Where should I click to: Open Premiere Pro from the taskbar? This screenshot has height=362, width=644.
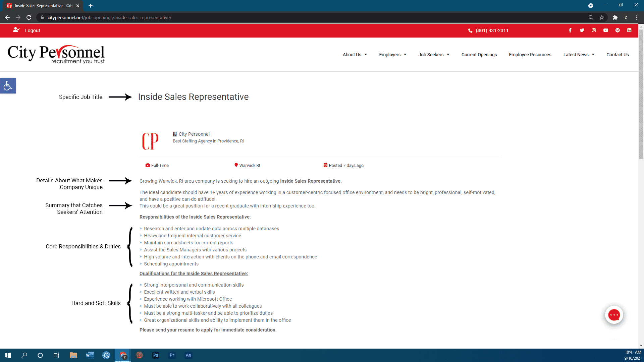coord(172,355)
